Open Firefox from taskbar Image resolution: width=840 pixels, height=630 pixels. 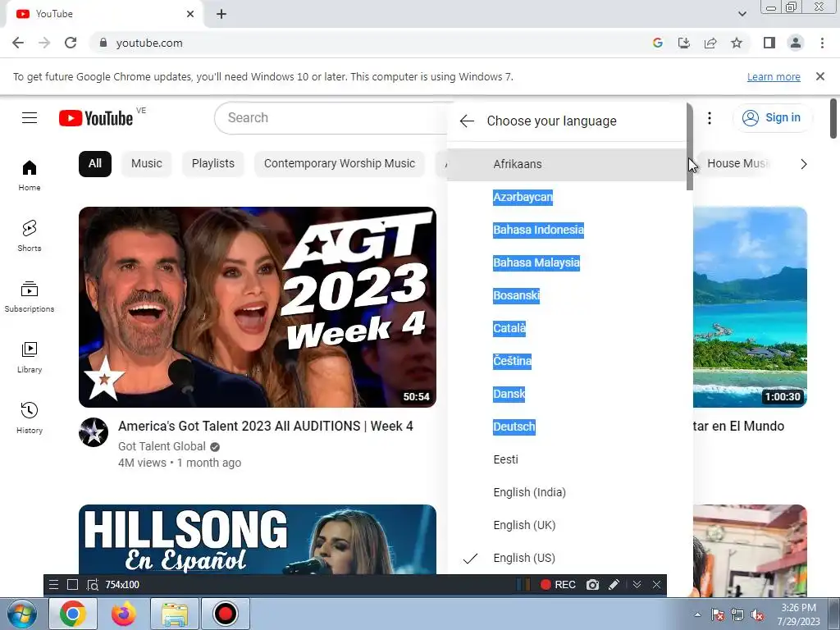point(124,614)
